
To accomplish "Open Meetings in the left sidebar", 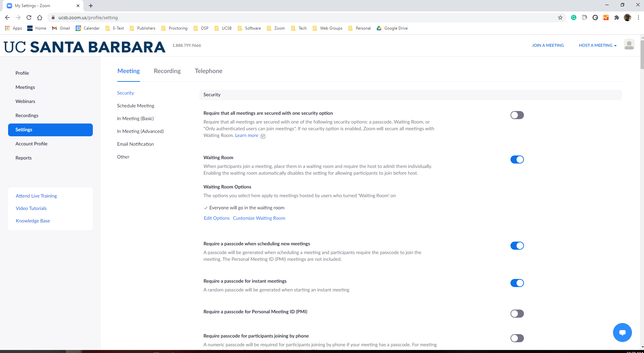I will pos(25,87).
